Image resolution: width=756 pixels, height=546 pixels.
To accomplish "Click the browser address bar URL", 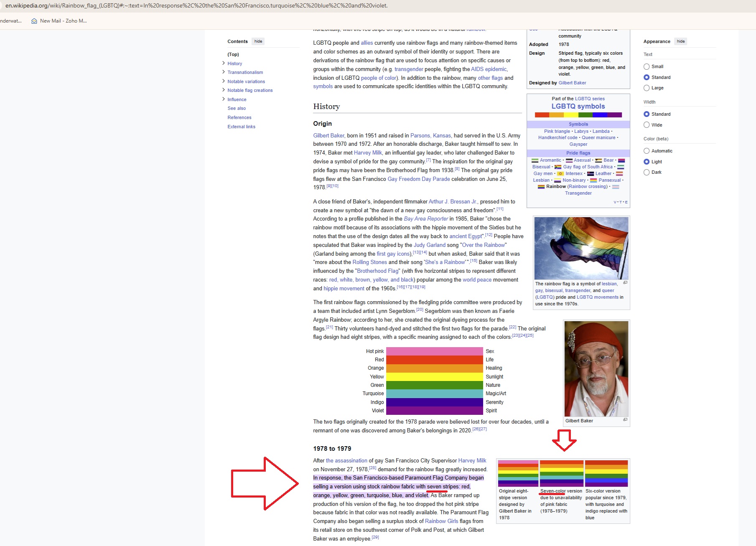I will [196, 5].
